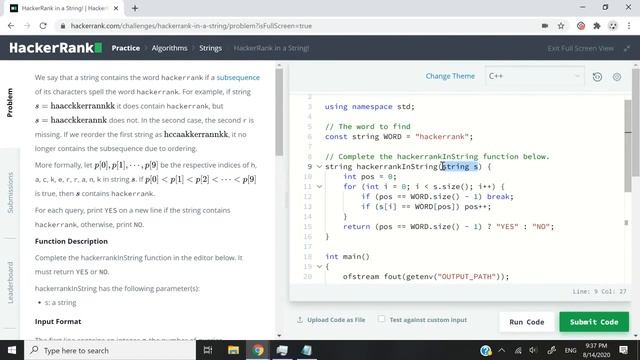The height and width of the screenshot is (360, 640).
Task: Click the Change Theme link
Action: [x=450, y=76]
